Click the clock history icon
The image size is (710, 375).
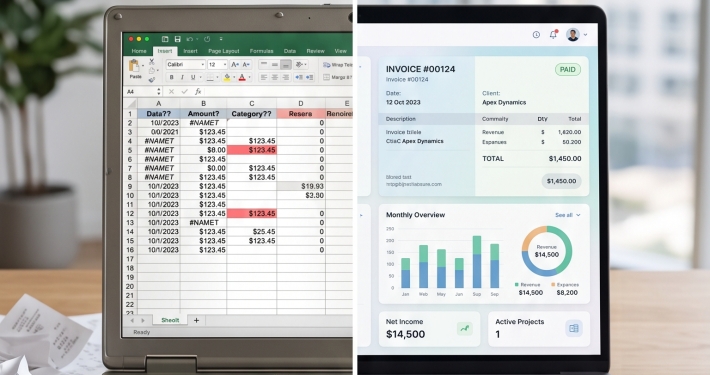[536, 34]
